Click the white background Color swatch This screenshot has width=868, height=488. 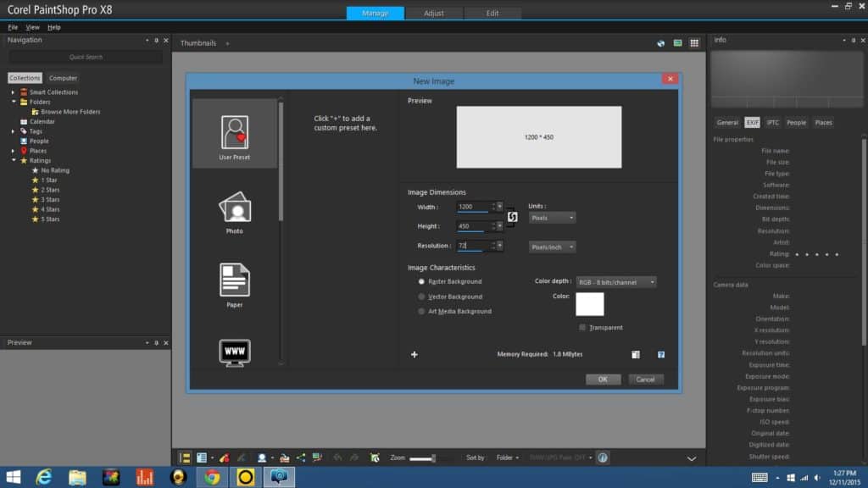click(589, 304)
